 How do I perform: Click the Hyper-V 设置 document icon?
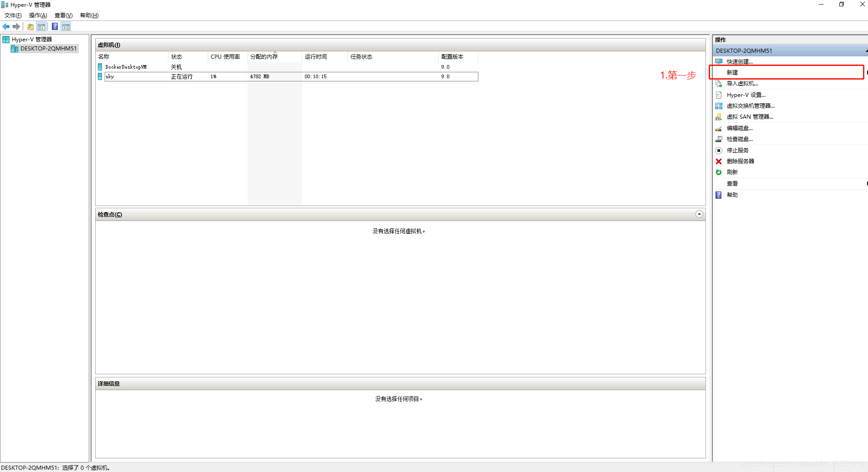pyautogui.click(x=719, y=95)
